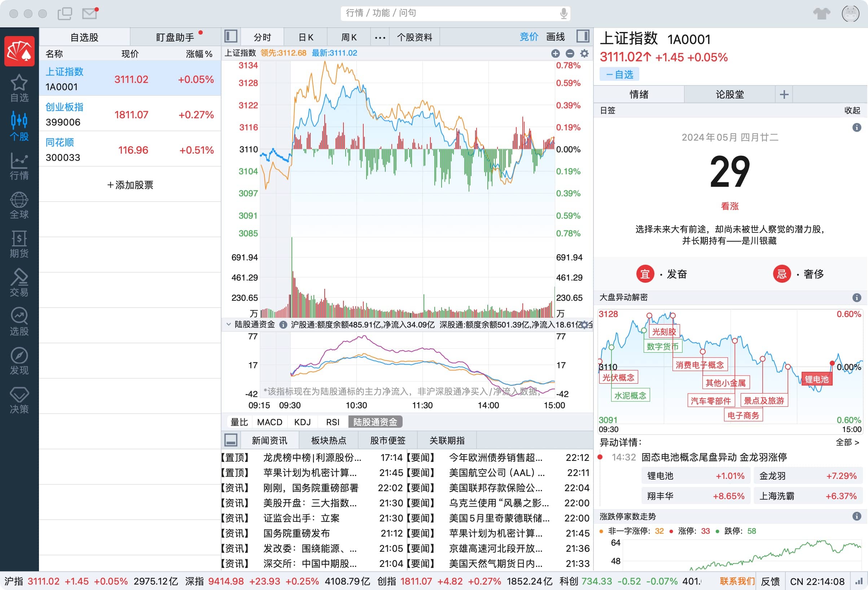Open chart settings gear icon
This screenshot has height=590, width=868.
(584, 53)
